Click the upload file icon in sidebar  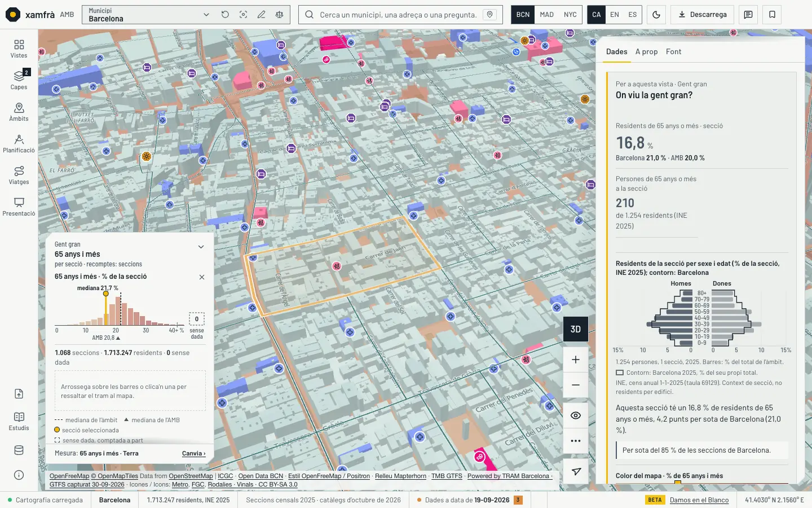19,394
